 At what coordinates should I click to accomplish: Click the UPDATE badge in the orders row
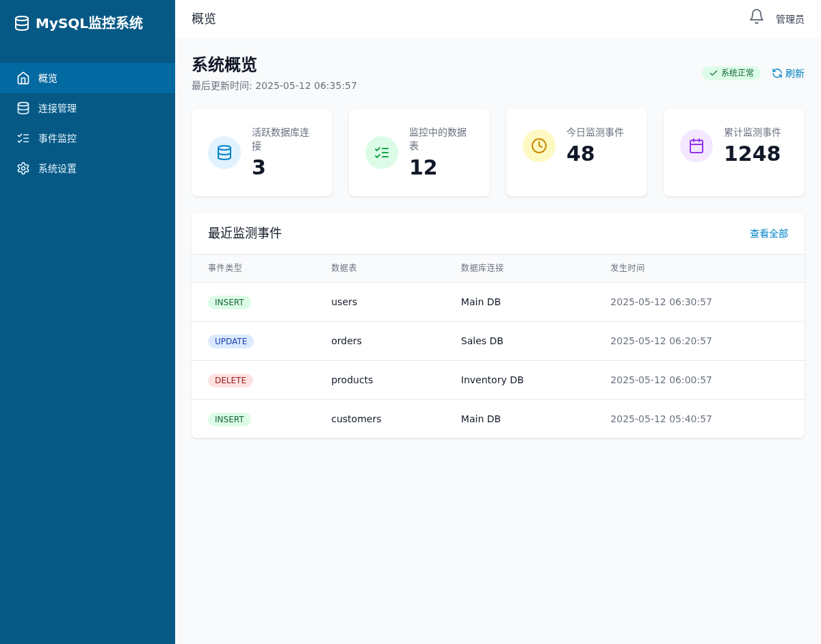click(x=231, y=342)
